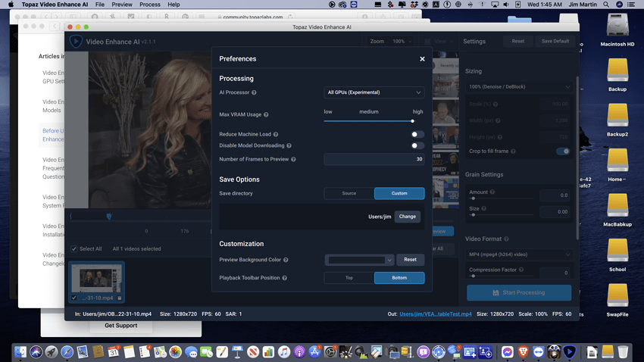Screen dimensions: 644x362
Task: Open the SwapFile drive on desktop
Action: click(617, 300)
